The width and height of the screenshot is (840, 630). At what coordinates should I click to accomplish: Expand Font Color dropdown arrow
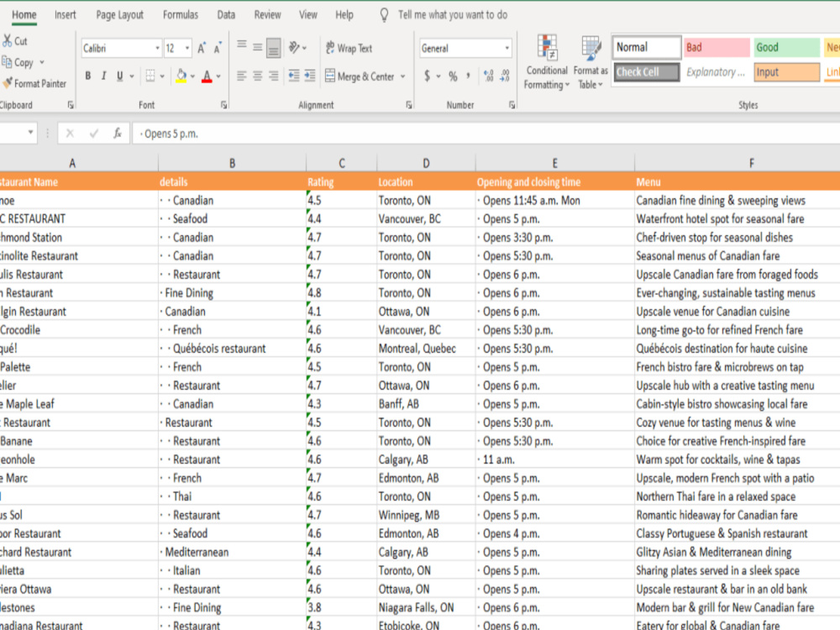[x=218, y=76]
